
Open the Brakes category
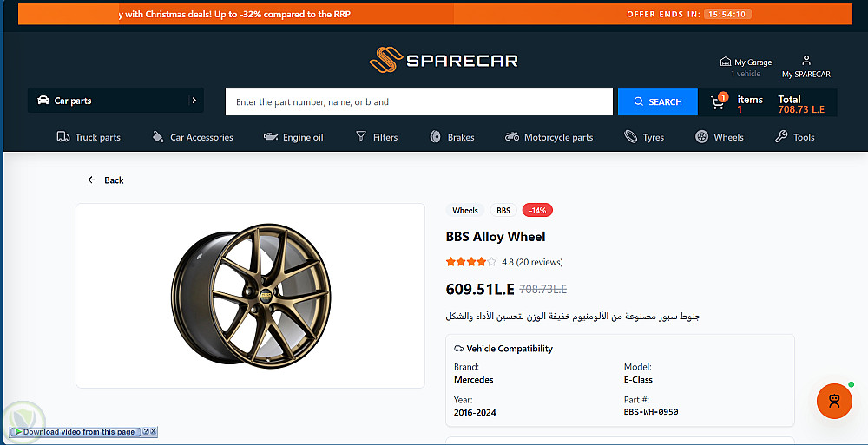[452, 137]
